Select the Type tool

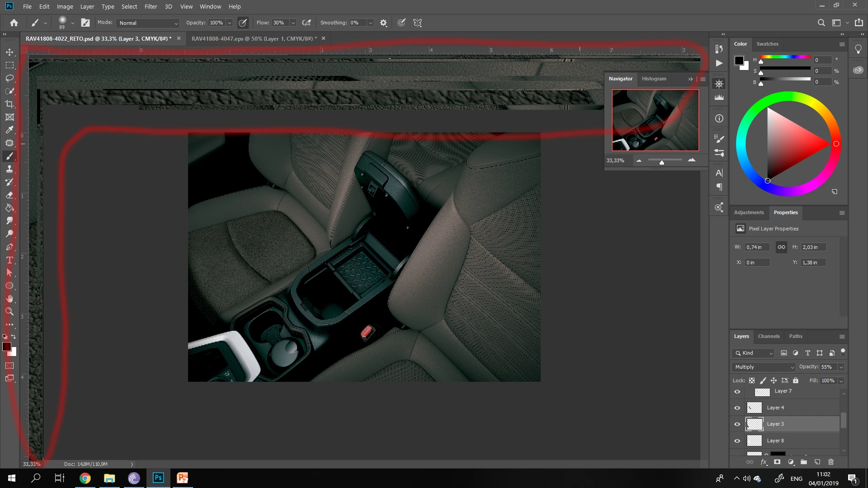(9, 260)
